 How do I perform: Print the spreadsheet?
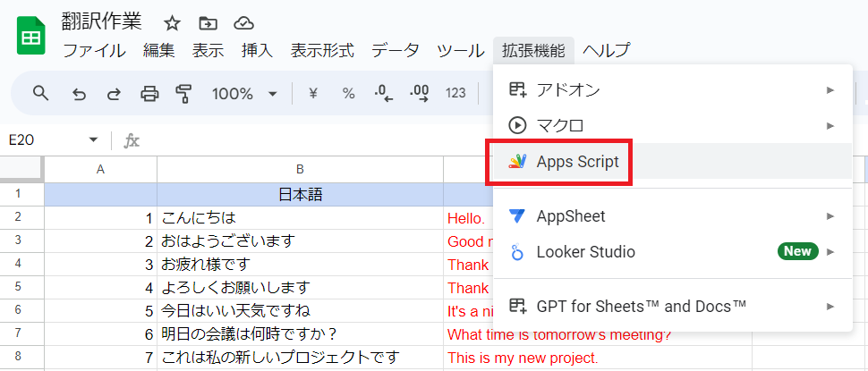tap(149, 94)
